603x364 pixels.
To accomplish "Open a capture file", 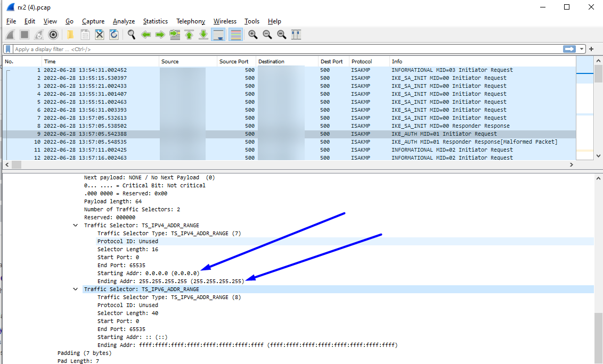I will 70,34.
